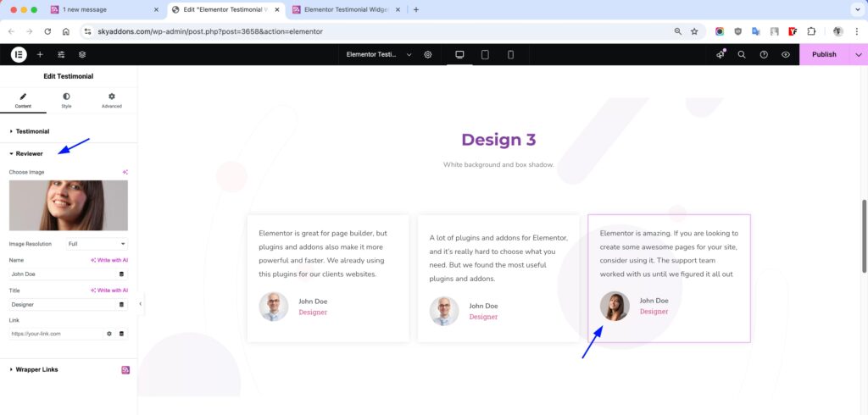Open page settings gear in top bar
This screenshot has height=415, width=868.
coord(428,54)
